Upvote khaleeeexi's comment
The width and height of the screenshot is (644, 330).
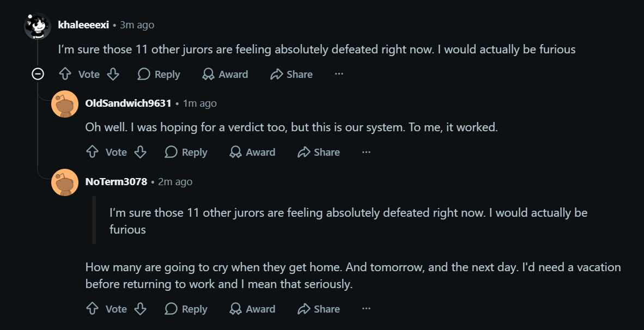(65, 74)
